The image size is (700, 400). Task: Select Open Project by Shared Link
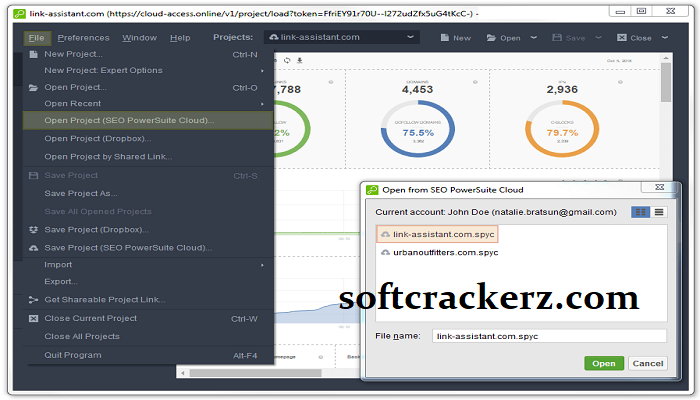pyautogui.click(x=148, y=157)
